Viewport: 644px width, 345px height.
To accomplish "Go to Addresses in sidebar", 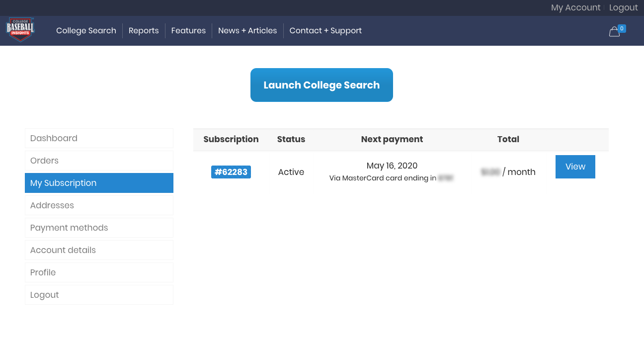I will coord(99,205).
